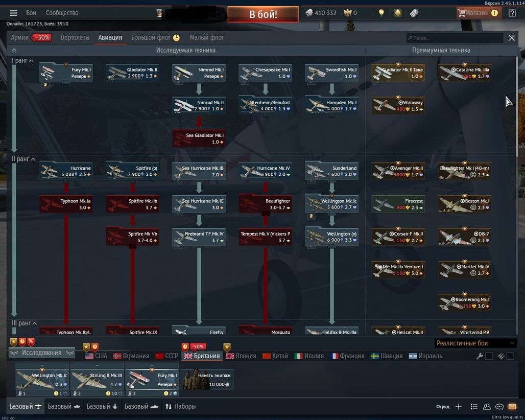Image resolution: width=525 pixels, height=420 pixels.
Task: Choose the Япония nation
Action: tap(241, 356)
